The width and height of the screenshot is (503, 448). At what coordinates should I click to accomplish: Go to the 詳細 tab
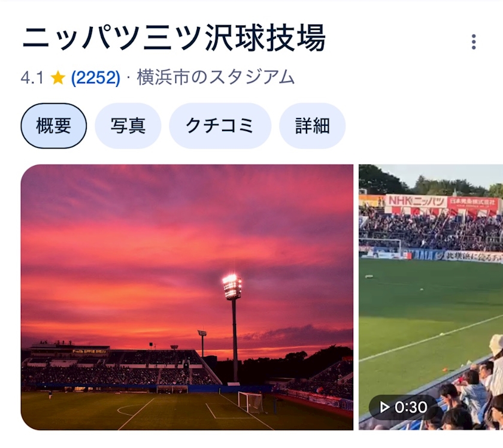312,126
